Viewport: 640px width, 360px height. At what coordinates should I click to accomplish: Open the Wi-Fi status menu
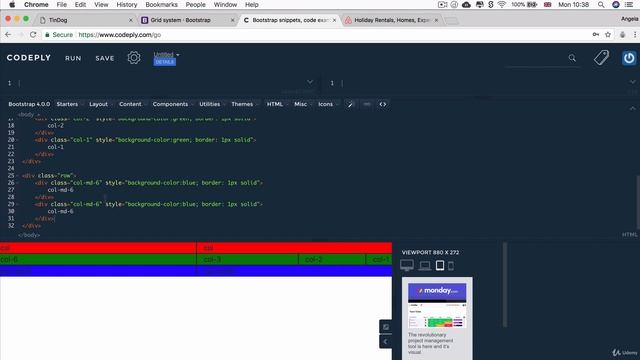[502, 4]
